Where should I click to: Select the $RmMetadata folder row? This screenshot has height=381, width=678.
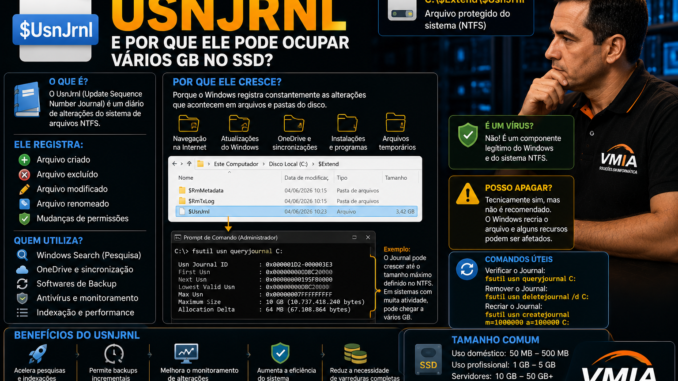coord(297,190)
